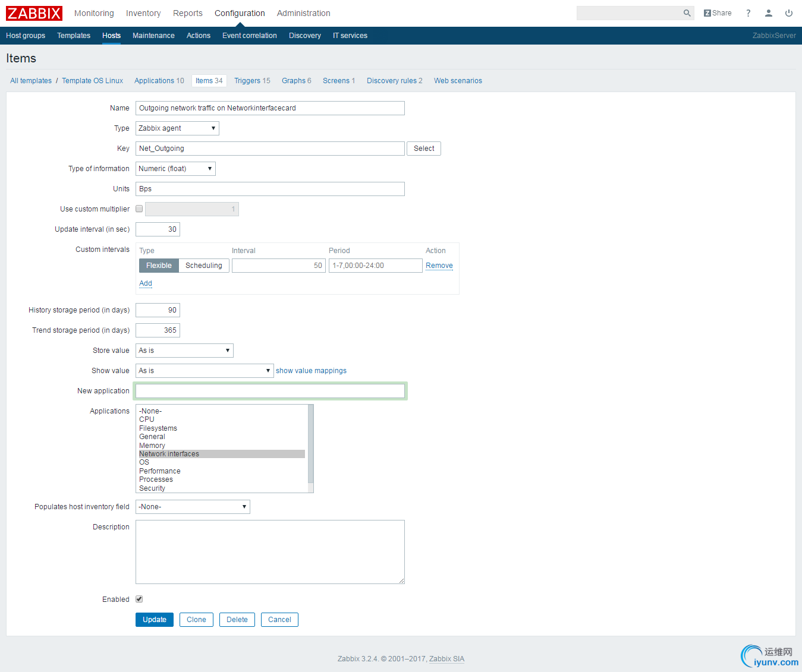
Task: Switch to the Items 34 tab
Action: [x=209, y=81]
